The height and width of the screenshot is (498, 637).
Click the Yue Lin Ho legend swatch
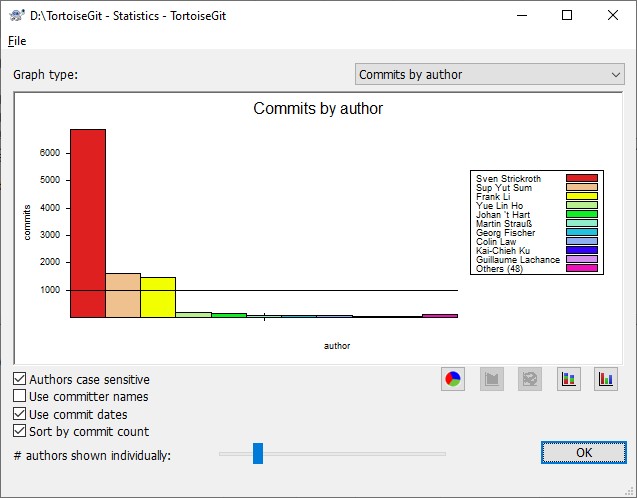pos(582,205)
